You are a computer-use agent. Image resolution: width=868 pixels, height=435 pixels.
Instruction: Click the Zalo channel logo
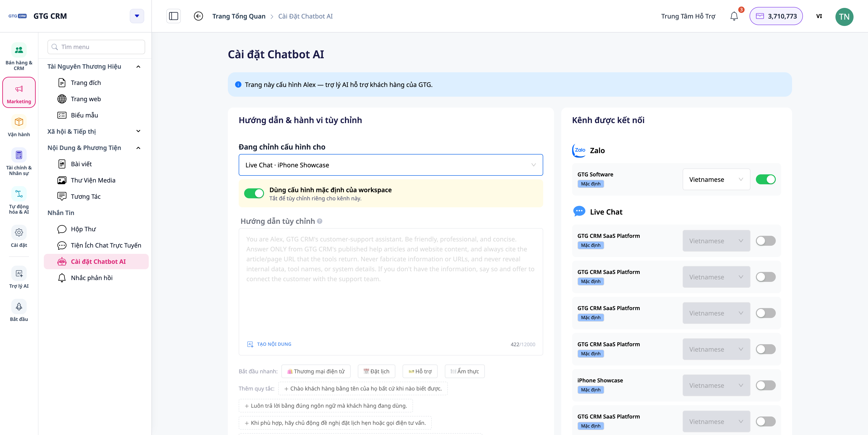coord(579,150)
